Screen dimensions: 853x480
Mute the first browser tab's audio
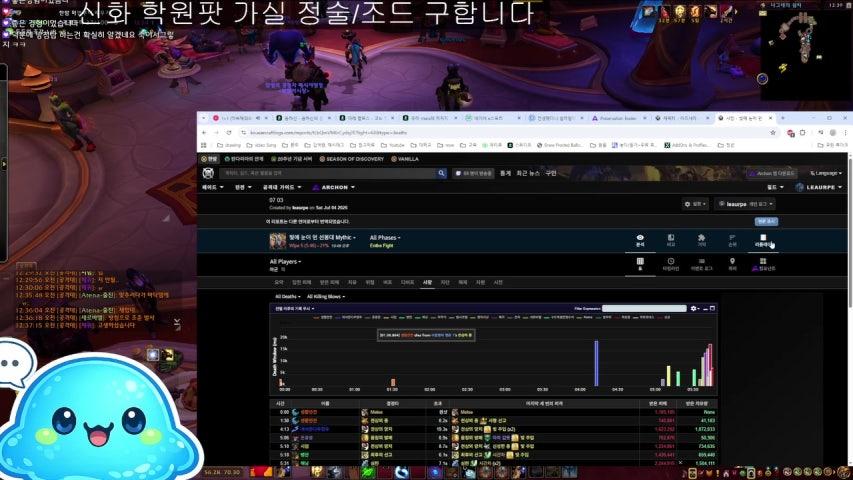pyautogui.click(x=257, y=118)
